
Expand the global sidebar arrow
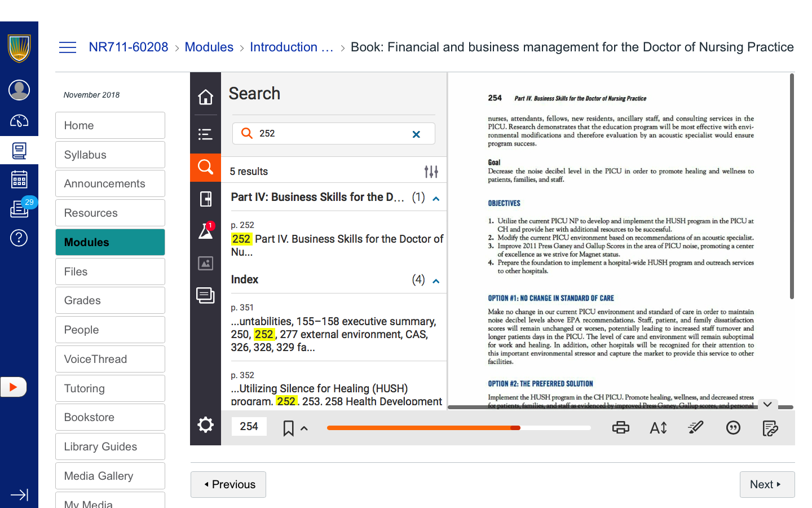click(19, 495)
